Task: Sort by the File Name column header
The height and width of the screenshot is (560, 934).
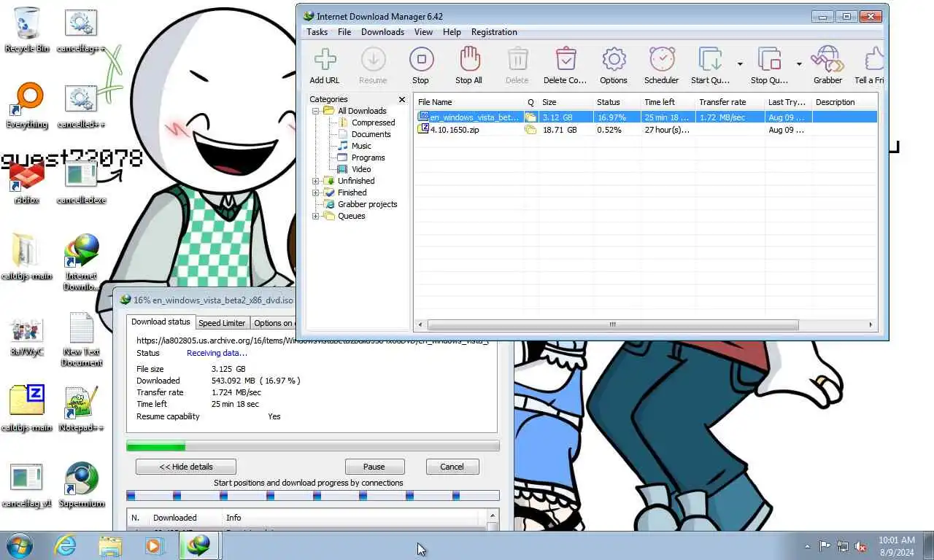Action: click(x=468, y=102)
